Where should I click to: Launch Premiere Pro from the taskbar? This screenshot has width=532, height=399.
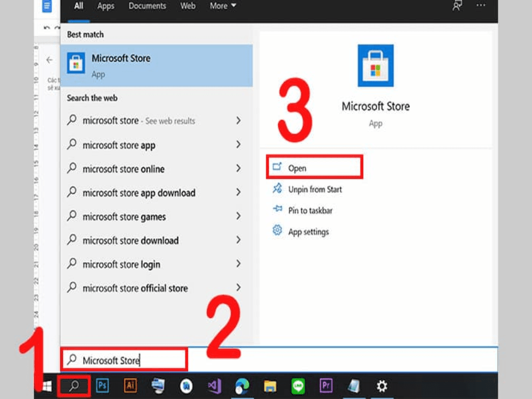tap(326, 386)
